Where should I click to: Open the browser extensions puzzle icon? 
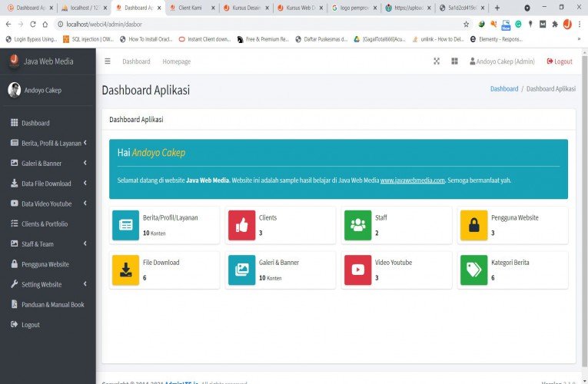tap(555, 25)
